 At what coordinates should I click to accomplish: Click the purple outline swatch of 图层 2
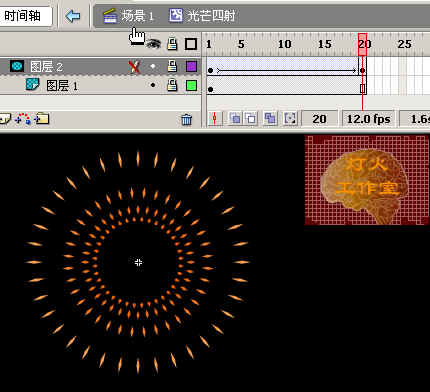point(191,66)
